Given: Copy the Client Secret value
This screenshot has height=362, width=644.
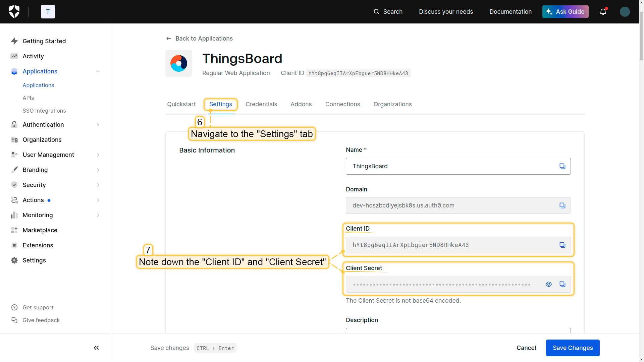Looking at the screenshot, I should (x=562, y=284).
